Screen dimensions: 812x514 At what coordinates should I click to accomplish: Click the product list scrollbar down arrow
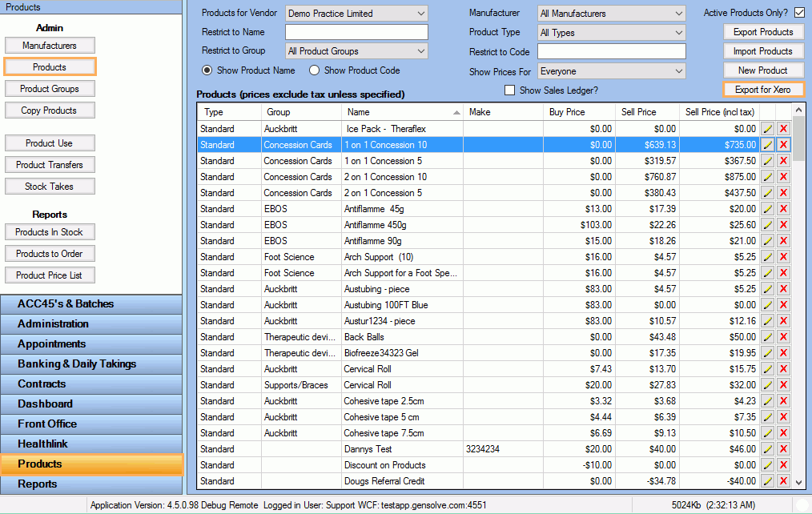(x=798, y=483)
